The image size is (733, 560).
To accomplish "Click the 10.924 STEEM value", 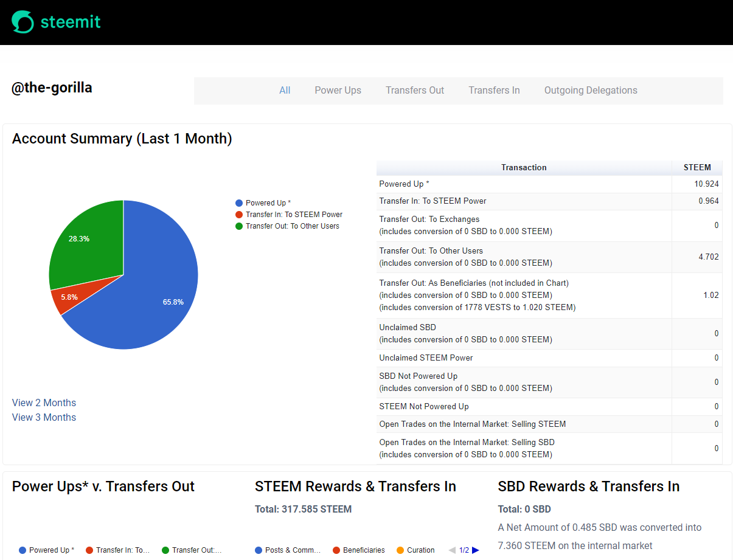I will click(x=706, y=184).
